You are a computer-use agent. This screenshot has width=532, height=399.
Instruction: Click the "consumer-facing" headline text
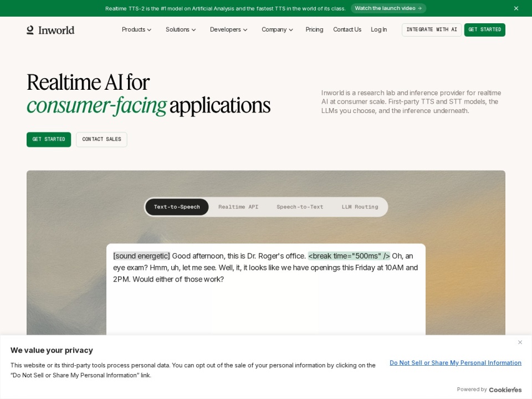tap(96, 105)
